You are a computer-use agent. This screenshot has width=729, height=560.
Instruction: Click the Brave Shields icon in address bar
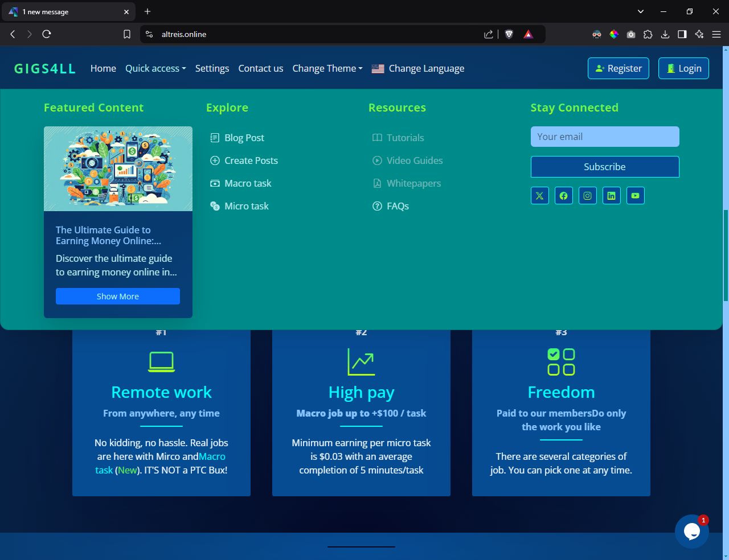click(509, 34)
